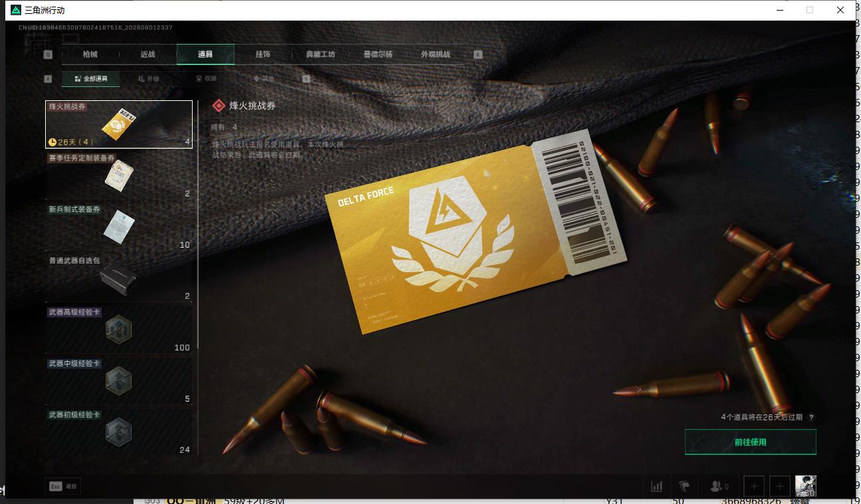Image resolution: width=861 pixels, height=504 pixels.
Task: Close the 三角洲行动 window
Action: tap(840, 10)
